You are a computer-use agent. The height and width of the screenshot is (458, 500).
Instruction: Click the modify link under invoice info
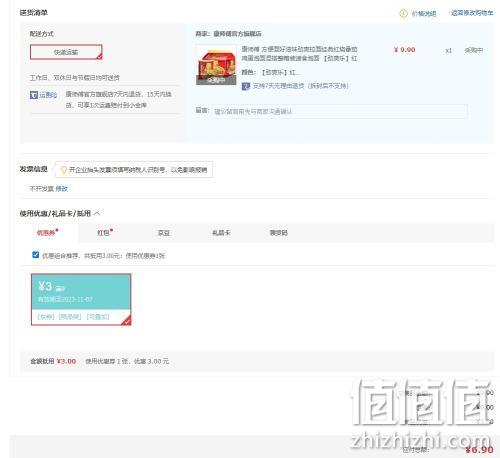point(61,189)
